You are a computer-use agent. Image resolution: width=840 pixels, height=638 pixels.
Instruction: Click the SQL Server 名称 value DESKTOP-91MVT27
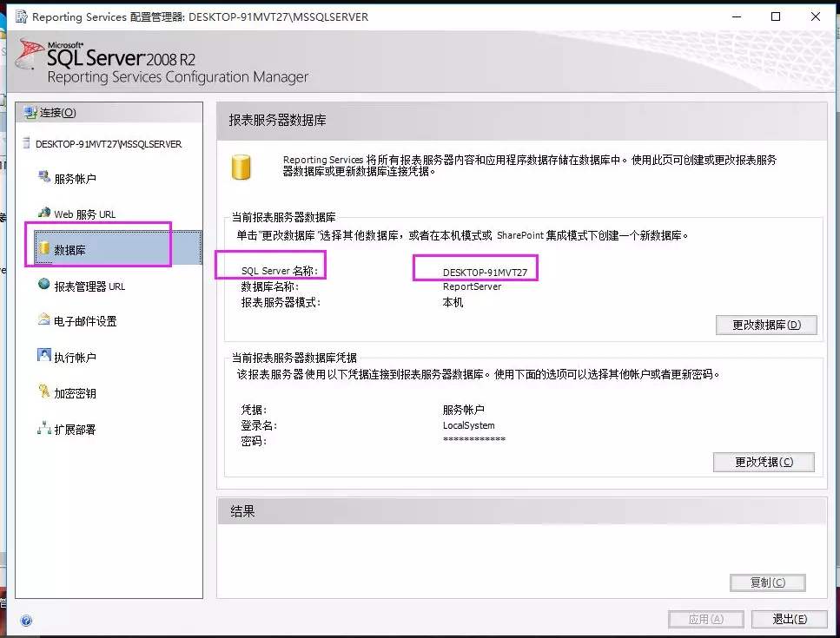click(485, 272)
